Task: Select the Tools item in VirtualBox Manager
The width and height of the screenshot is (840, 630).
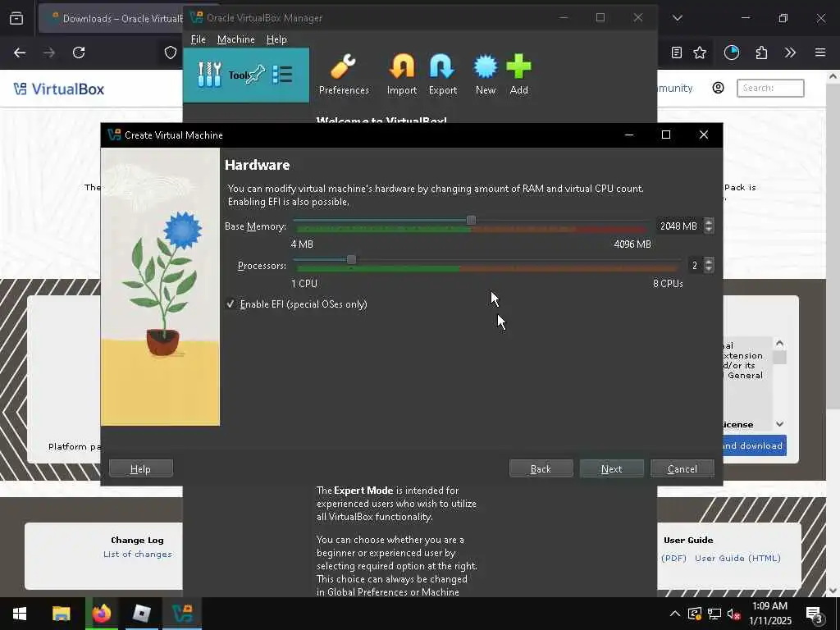Action: pyautogui.click(x=246, y=75)
